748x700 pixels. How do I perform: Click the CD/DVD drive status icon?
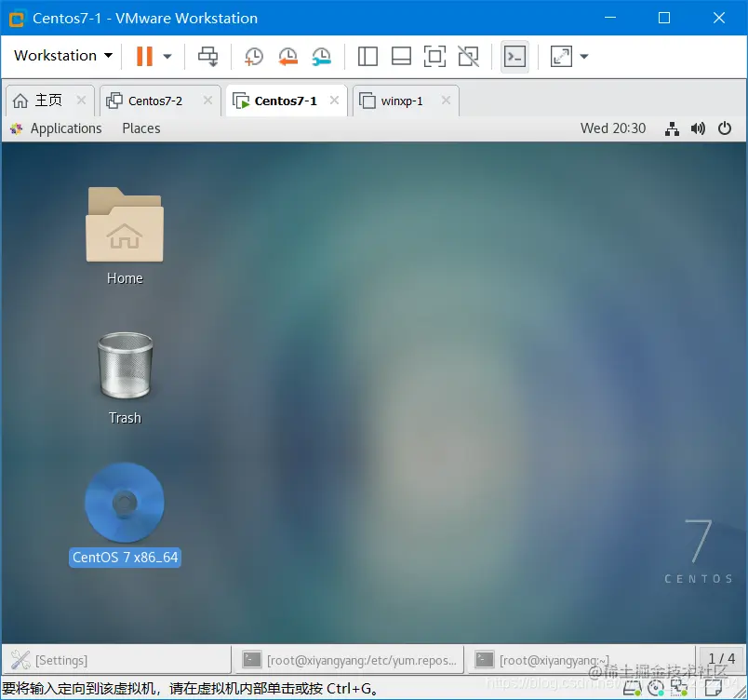point(656,689)
